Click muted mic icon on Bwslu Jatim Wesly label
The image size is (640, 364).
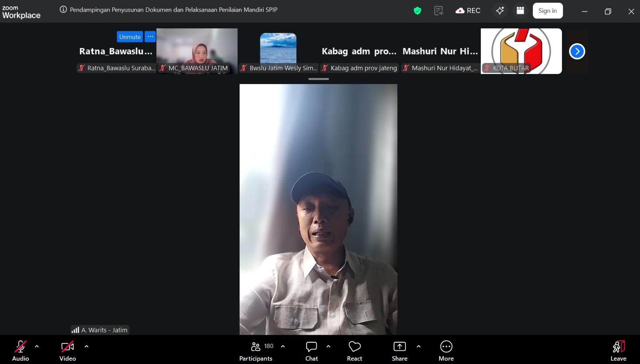point(244,68)
